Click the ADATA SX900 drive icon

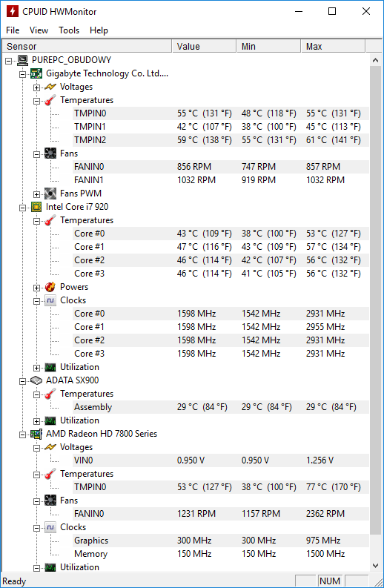36,380
